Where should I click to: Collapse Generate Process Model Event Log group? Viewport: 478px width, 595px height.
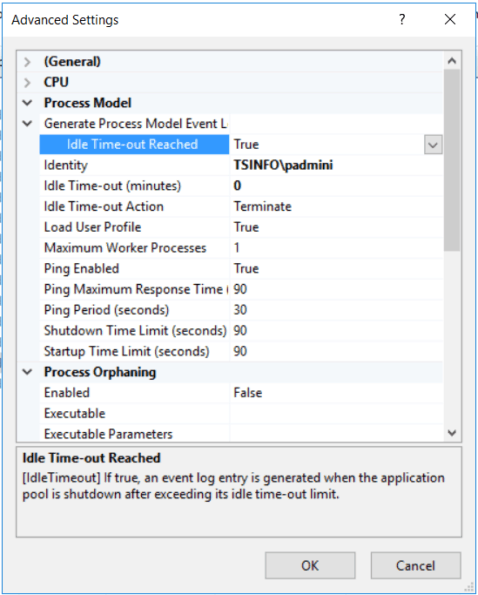click(27, 123)
